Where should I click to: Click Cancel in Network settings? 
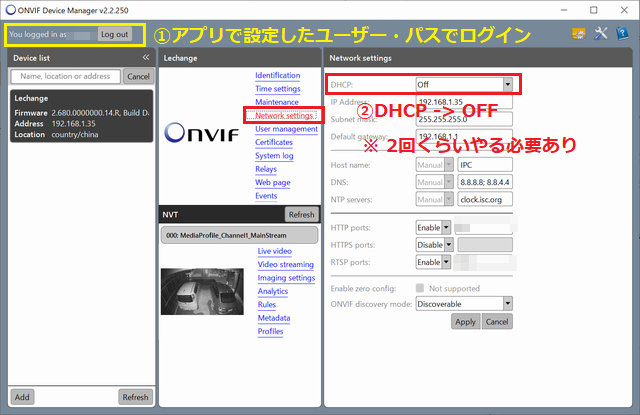[x=497, y=322]
